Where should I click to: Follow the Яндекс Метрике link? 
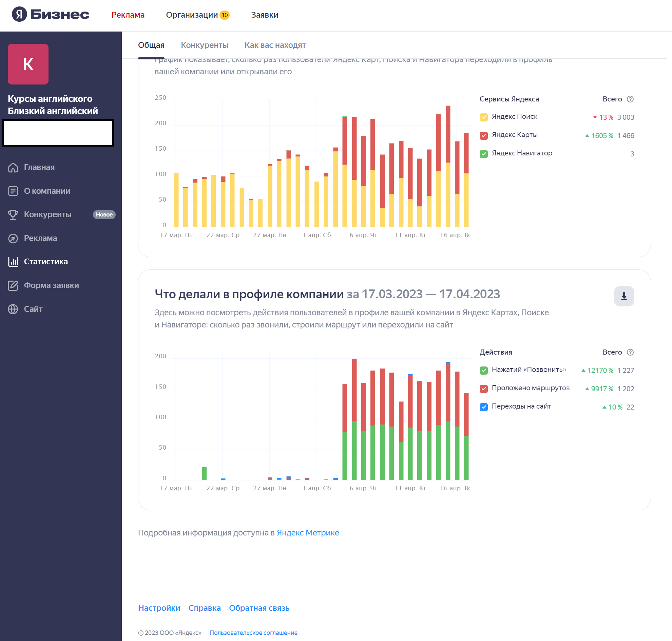(x=307, y=533)
